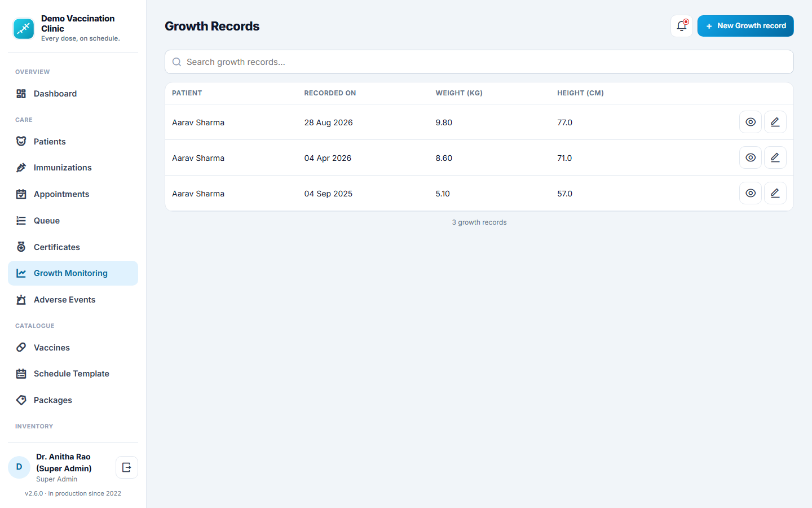Viewport: 812px width, 508px height.
Task: Click the Immunizations syringe icon
Action: click(x=21, y=168)
